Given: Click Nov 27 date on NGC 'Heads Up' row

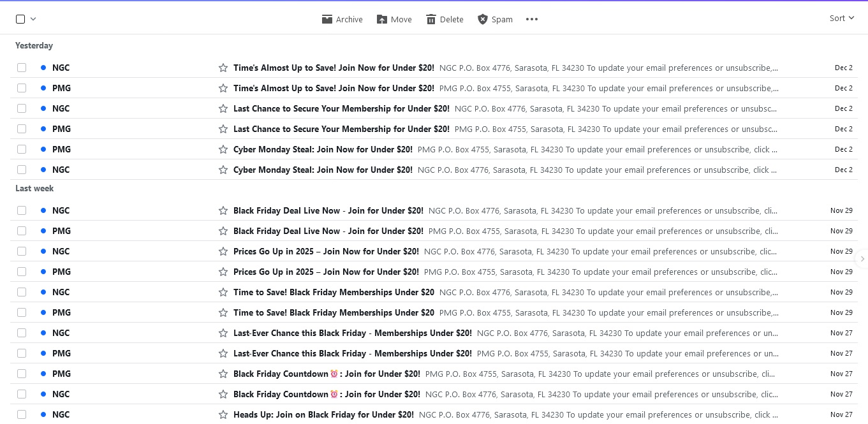Looking at the screenshot, I should [x=841, y=414].
